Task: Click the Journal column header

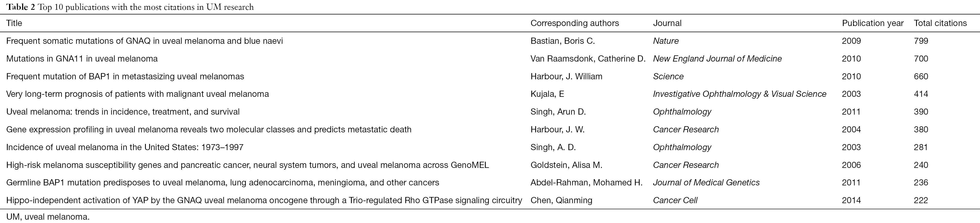Action: tap(667, 23)
